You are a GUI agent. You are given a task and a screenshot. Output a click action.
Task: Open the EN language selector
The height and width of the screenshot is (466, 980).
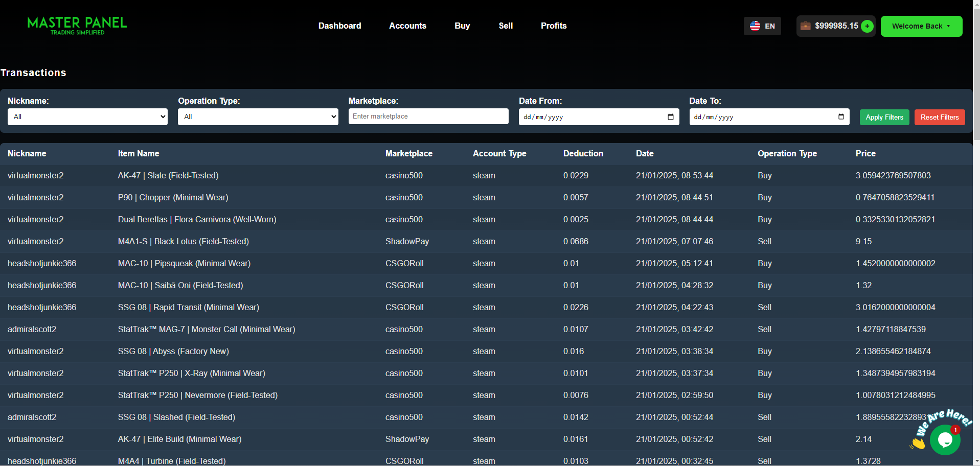[x=762, y=26]
